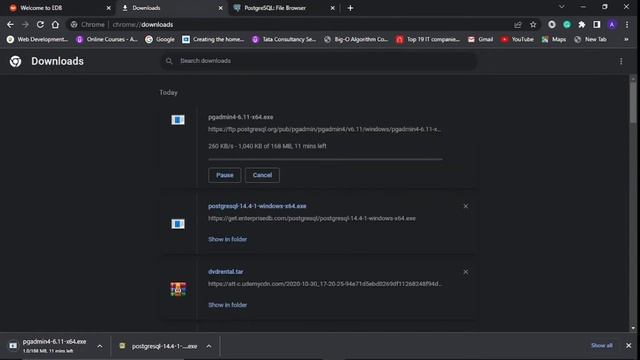Open the Grammarly extension icon
Viewport: 640px width, 360px height.
click(x=567, y=24)
